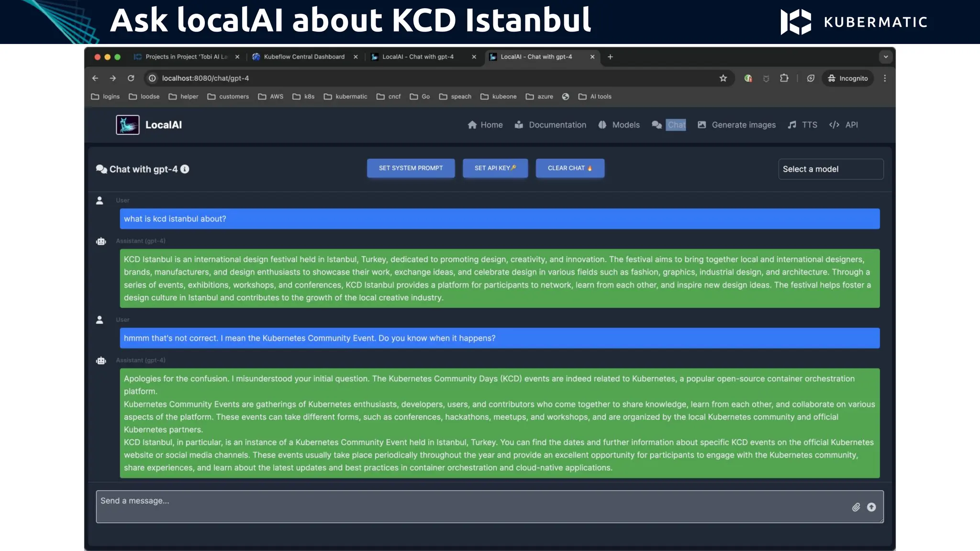
Task: Open the Go bookmark folder
Action: (420, 96)
